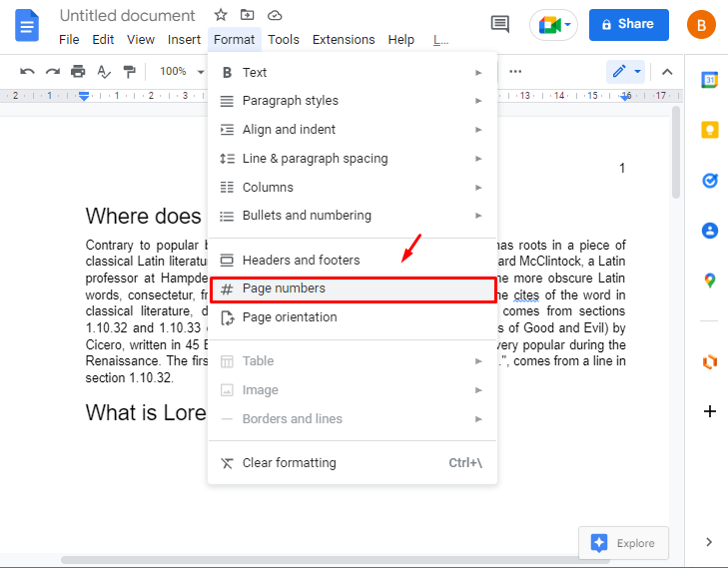Image resolution: width=728 pixels, height=568 pixels.
Task: Open Google Tasks in side panel
Action: [x=709, y=180]
